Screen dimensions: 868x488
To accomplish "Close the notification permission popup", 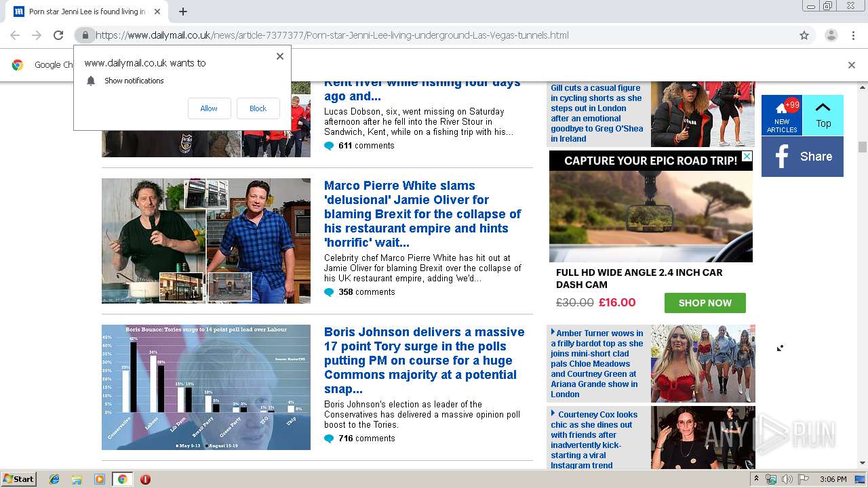I will (279, 56).
